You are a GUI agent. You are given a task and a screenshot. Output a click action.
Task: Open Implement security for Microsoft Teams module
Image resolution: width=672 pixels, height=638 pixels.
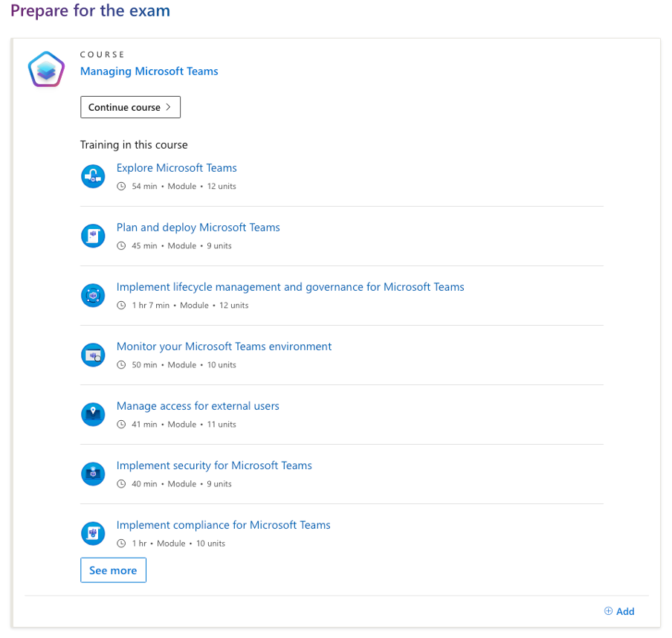[214, 465]
